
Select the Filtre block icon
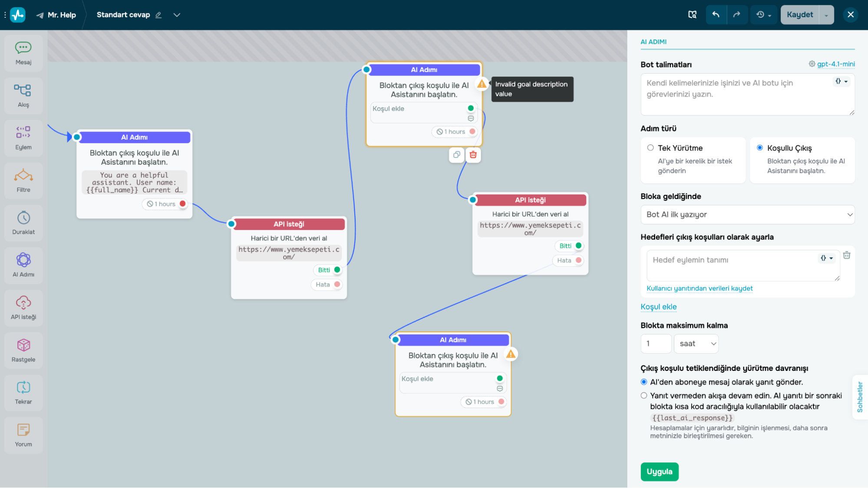click(x=23, y=176)
